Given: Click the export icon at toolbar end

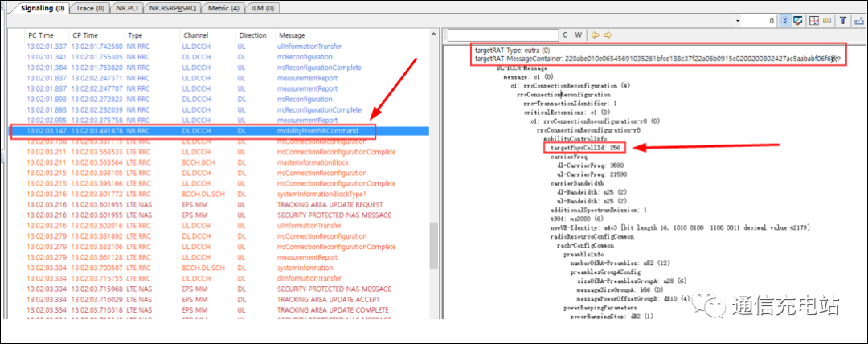Looking at the screenshot, I should [x=858, y=21].
